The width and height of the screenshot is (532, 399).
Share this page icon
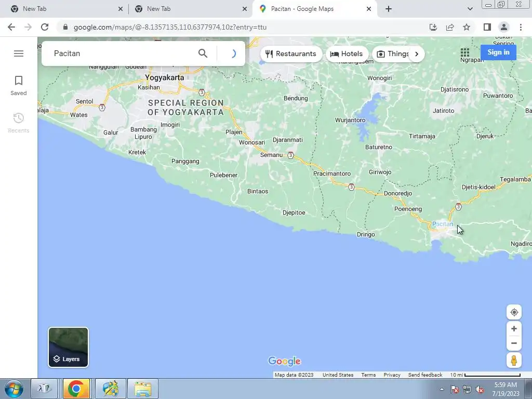[x=450, y=27]
